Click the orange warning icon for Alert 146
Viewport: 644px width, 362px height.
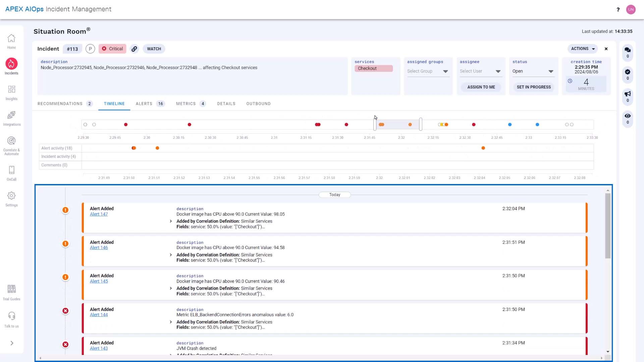65,244
